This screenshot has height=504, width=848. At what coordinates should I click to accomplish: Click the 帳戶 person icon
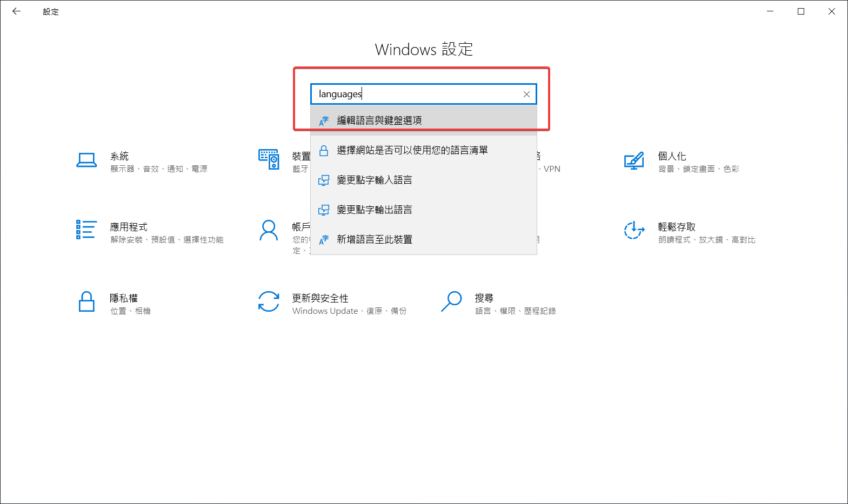(x=269, y=230)
